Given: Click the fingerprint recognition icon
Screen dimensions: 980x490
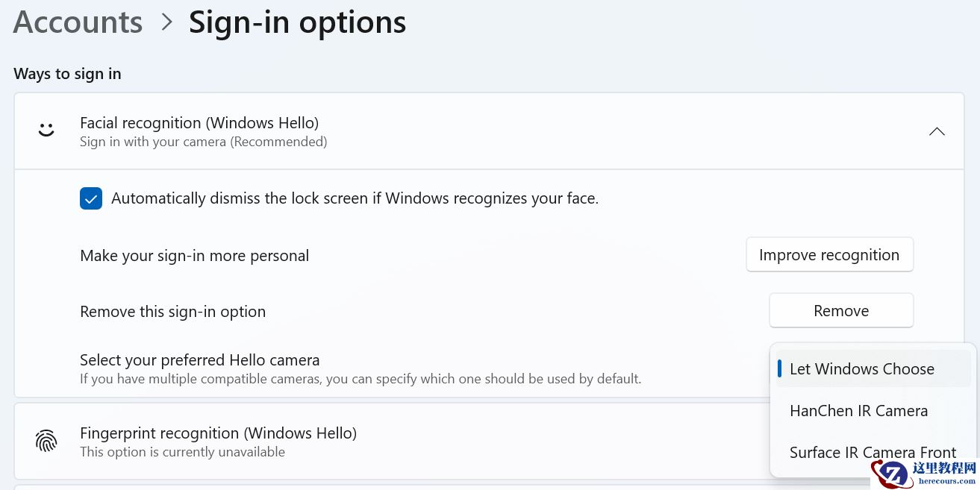Looking at the screenshot, I should pos(46,441).
